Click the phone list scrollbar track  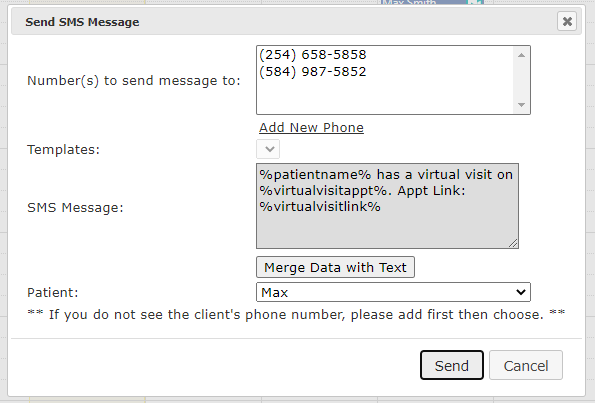521,80
